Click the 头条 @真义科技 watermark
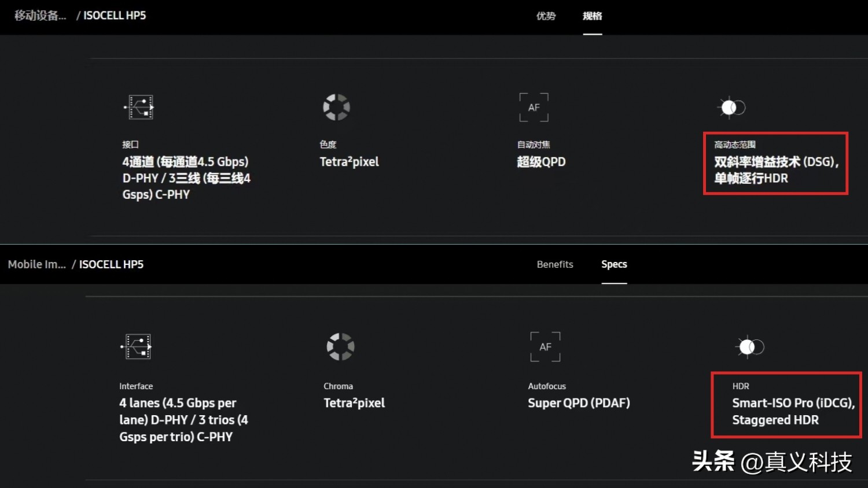 coord(772,462)
